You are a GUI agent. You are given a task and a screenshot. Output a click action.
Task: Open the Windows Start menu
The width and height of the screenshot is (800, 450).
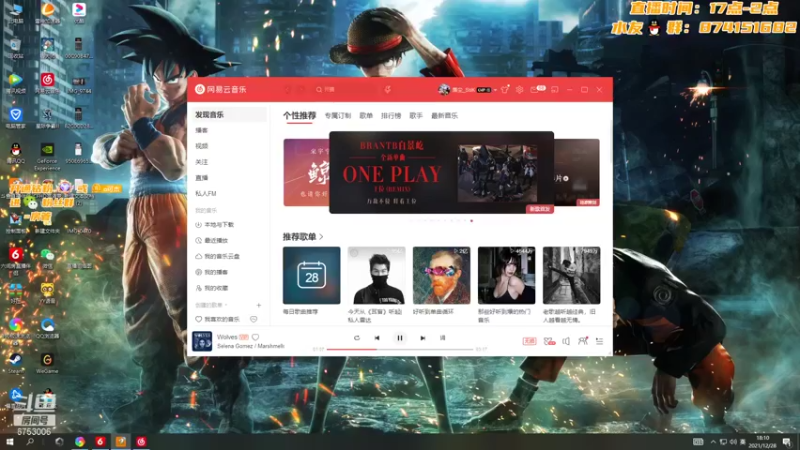coord(10,442)
